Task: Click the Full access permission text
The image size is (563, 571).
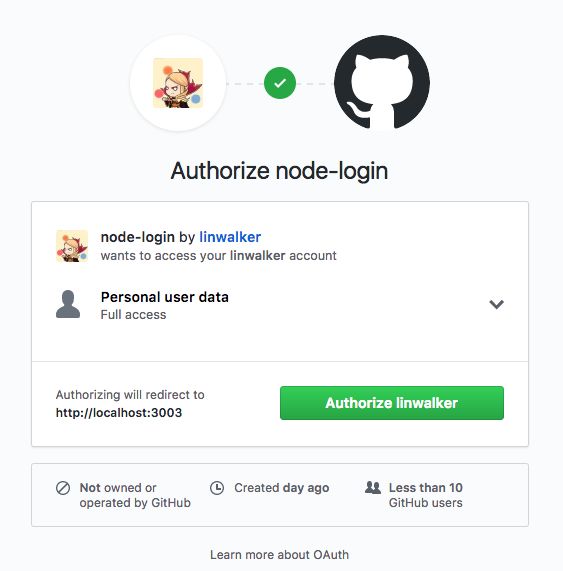Action: [x=133, y=315]
